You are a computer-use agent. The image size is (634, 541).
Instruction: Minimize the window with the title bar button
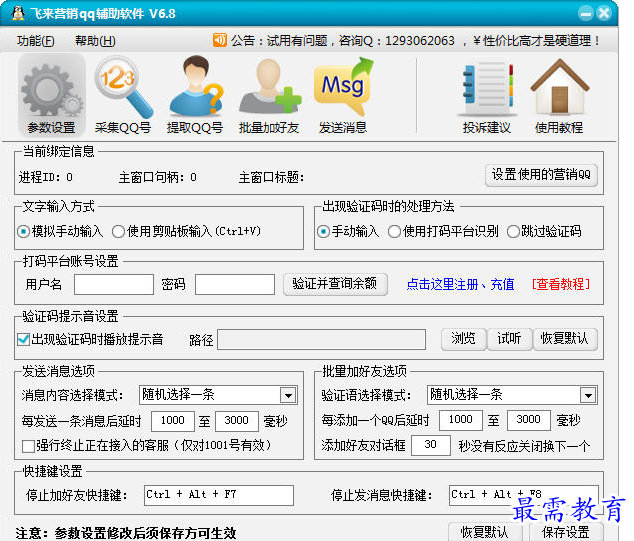[x=585, y=13]
